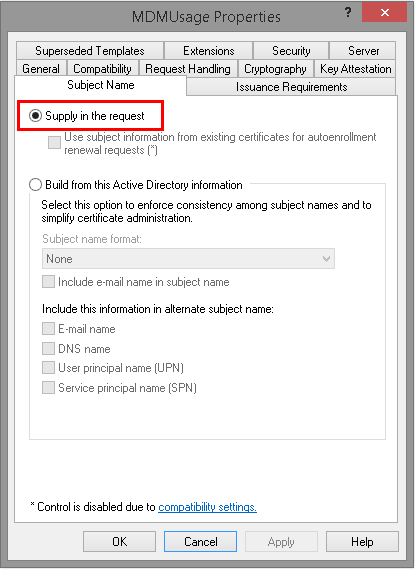Click the question mark help icon in title bar

click(x=348, y=13)
